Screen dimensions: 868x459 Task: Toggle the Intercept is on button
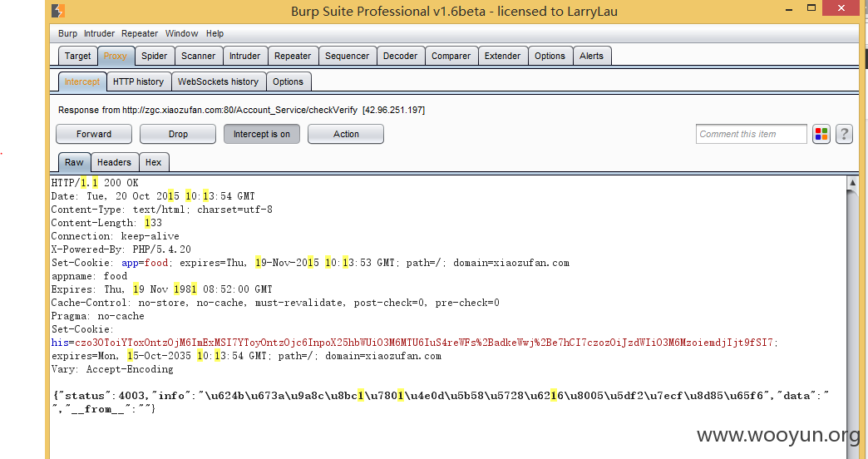tap(262, 134)
